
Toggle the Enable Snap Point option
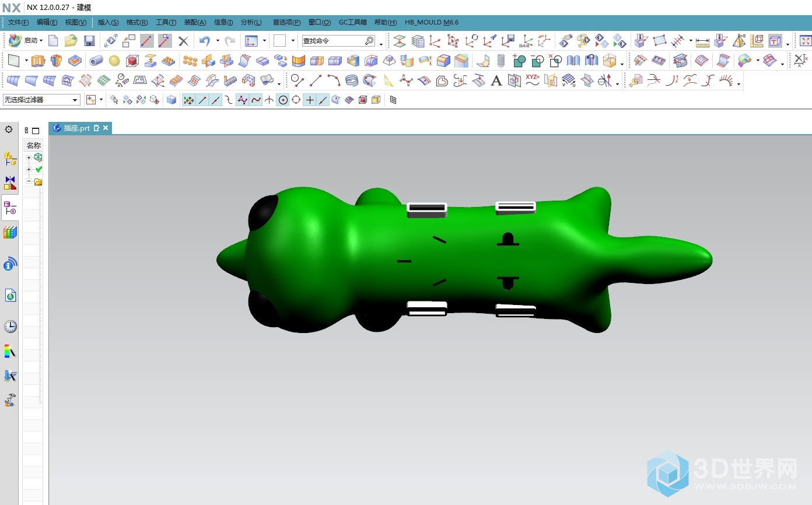tap(189, 100)
